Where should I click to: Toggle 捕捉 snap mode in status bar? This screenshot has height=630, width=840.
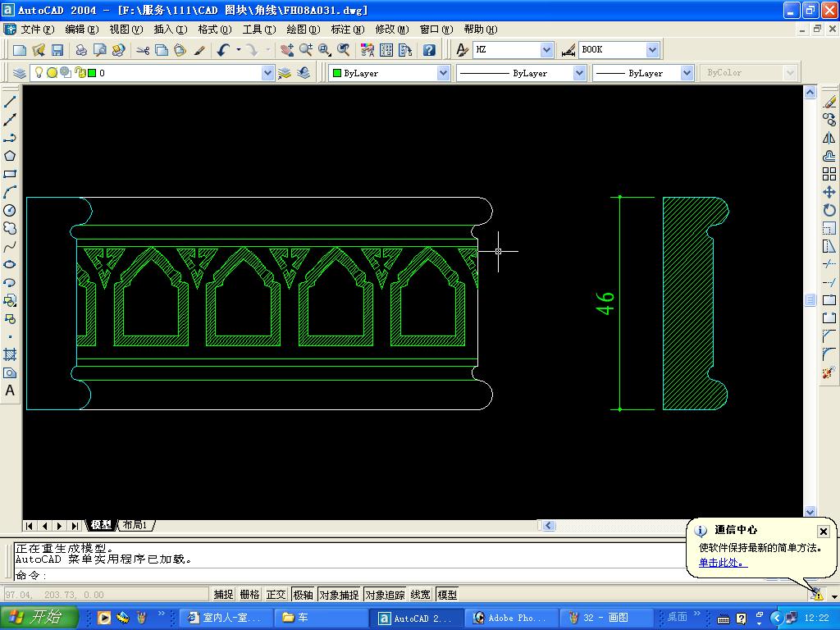(x=223, y=595)
